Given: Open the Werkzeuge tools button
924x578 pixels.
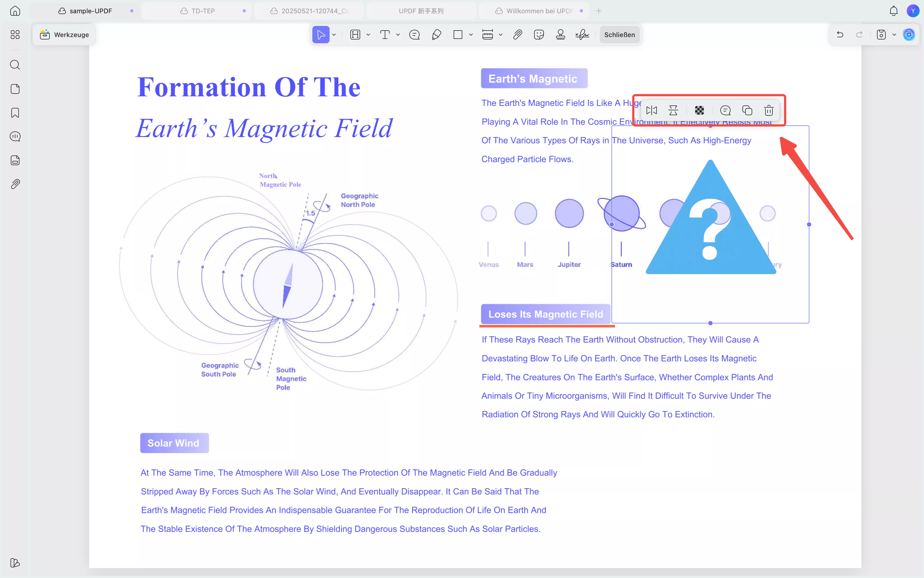Looking at the screenshot, I should pos(64,35).
